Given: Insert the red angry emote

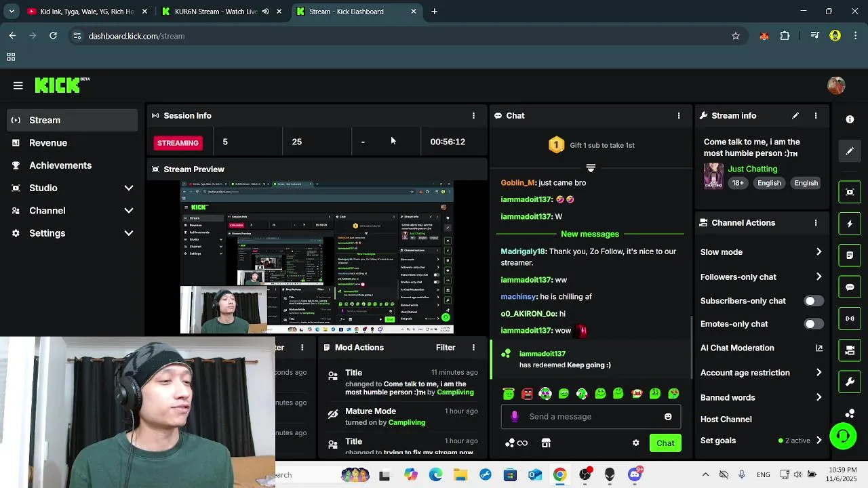Looking at the screenshot, I should point(527,394).
